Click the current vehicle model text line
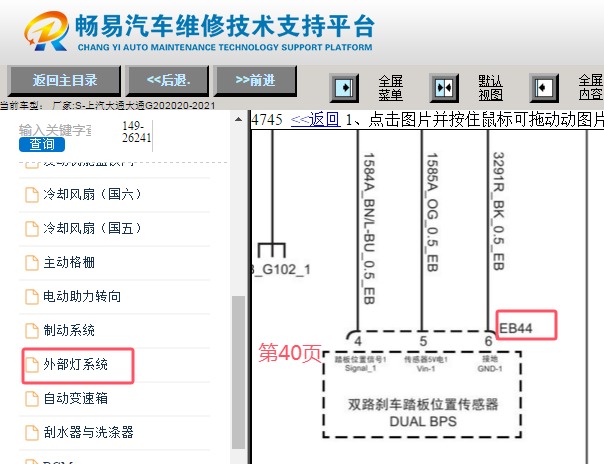The width and height of the screenshot is (604, 464). pyautogui.click(x=107, y=105)
